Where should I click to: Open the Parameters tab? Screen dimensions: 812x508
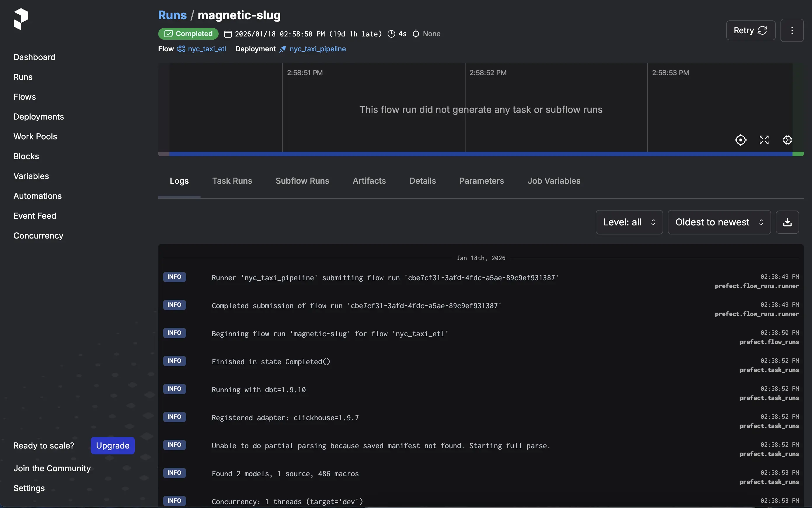(x=481, y=181)
